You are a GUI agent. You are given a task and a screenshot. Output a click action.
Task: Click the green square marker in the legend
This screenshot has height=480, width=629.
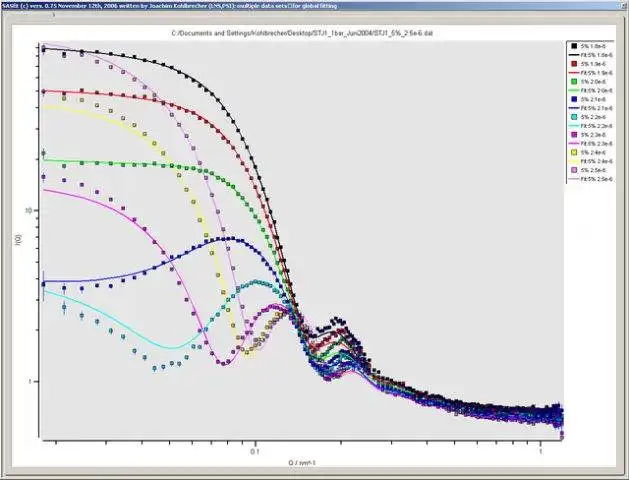[x=574, y=81]
